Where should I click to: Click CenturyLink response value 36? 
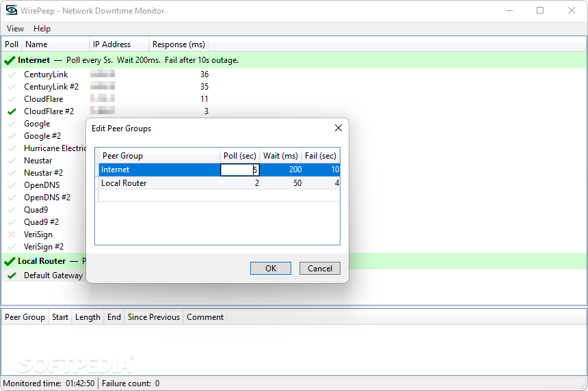[204, 75]
